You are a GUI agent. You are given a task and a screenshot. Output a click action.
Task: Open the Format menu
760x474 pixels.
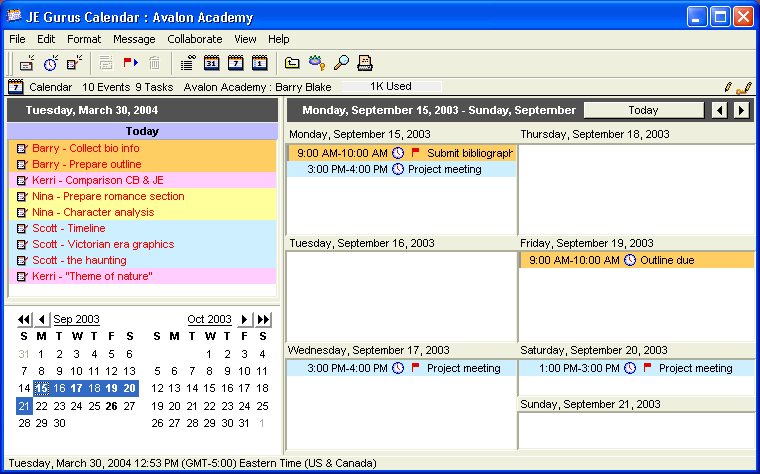84,39
